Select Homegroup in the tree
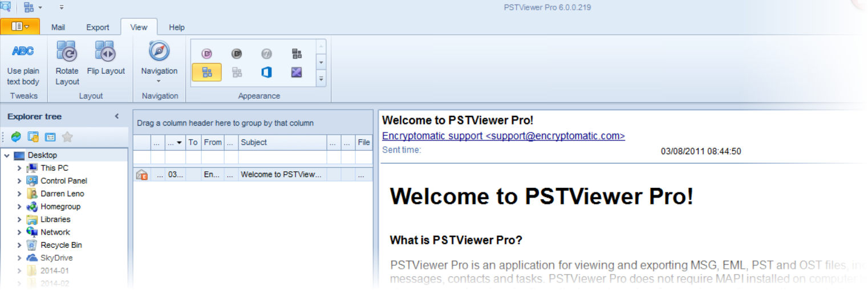 point(60,207)
